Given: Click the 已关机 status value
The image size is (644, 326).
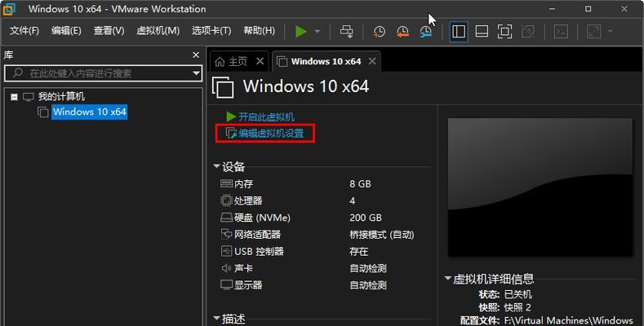Looking at the screenshot, I should [x=518, y=294].
